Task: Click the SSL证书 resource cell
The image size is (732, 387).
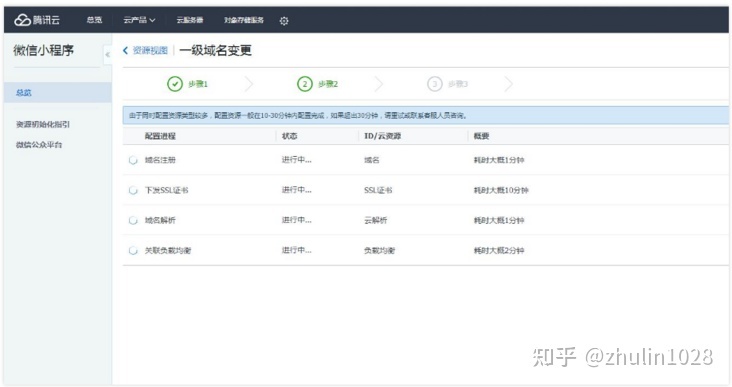Action: (x=378, y=190)
